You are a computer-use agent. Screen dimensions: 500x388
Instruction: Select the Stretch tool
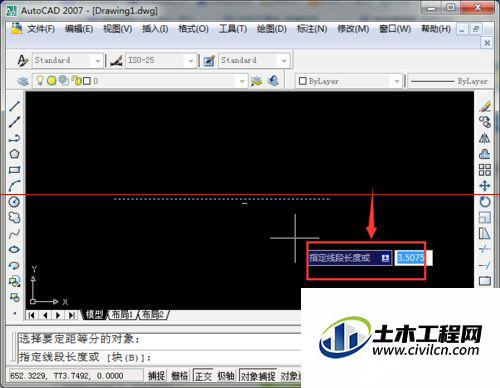[485, 234]
